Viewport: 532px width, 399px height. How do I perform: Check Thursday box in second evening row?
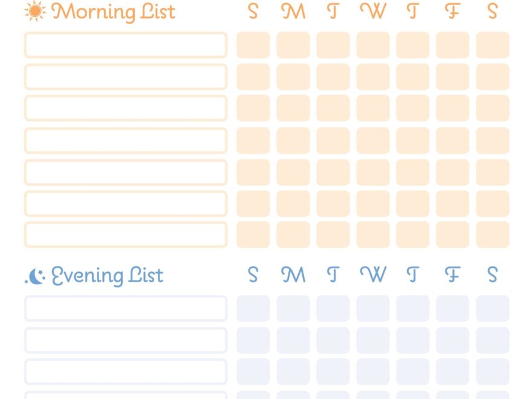click(412, 340)
